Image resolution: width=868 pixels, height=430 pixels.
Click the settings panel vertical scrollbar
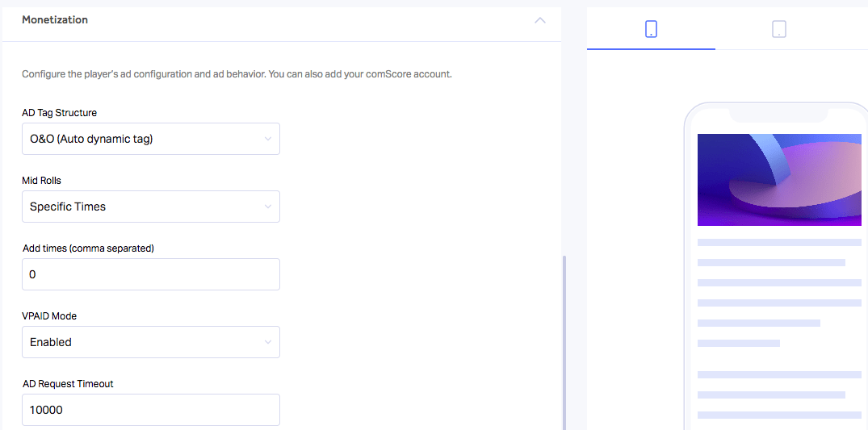564,342
